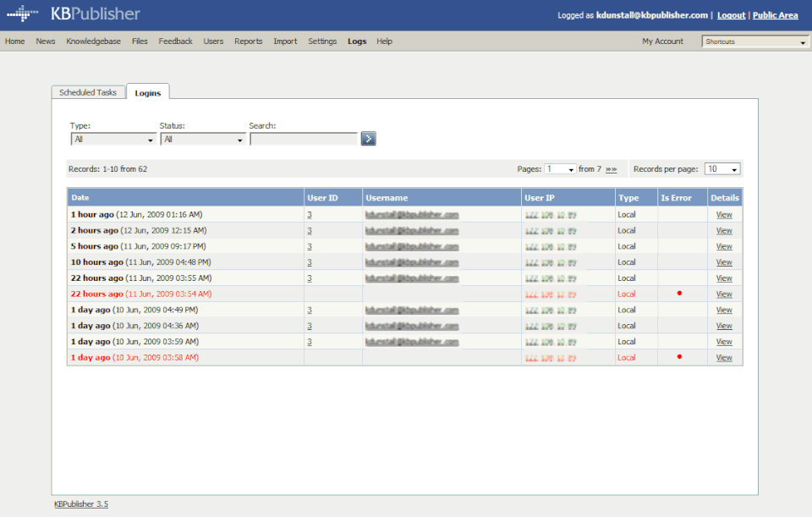This screenshot has height=517, width=812.
Task: Expand the Shortcuts dropdown in the menu bar
Action: click(x=755, y=41)
